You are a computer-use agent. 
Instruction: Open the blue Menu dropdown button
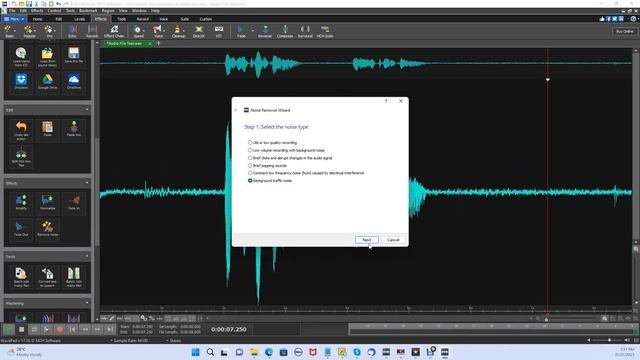[x=13, y=19]
